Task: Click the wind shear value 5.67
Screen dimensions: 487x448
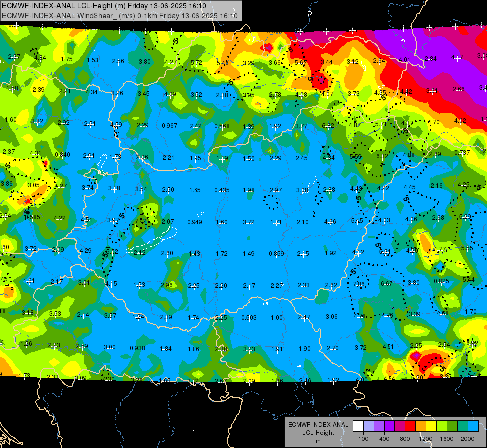Action: pyautogui.click(x=300, y=63)
